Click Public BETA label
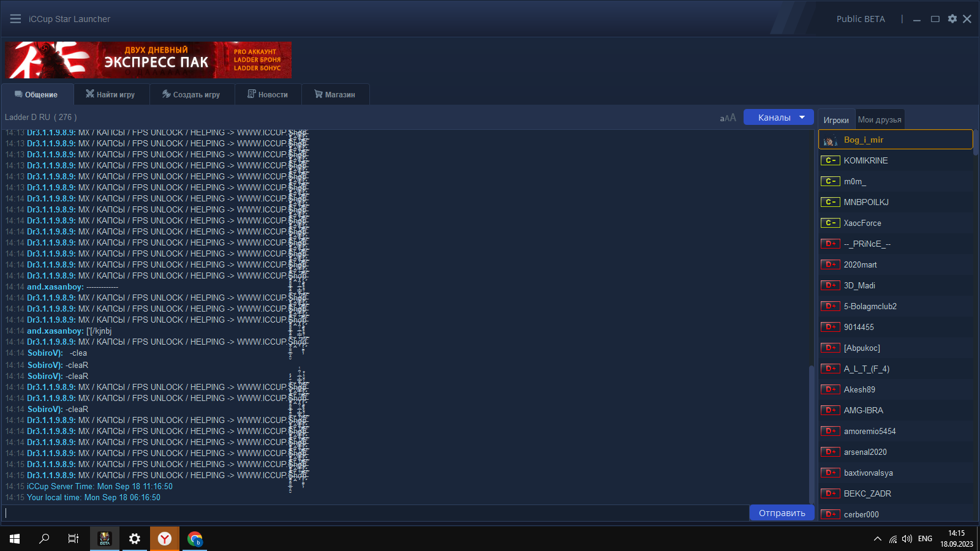 (x=861, y=19)
